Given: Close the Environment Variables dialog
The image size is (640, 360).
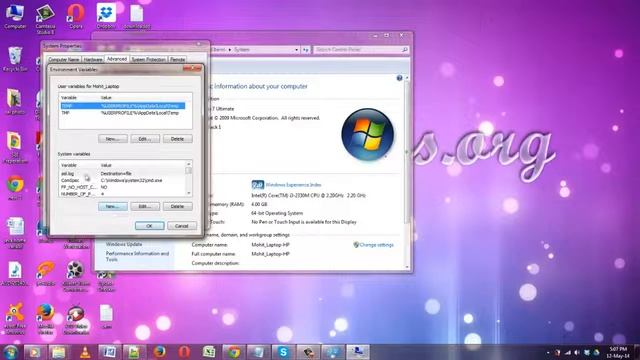Looking at the screenshot, I should [x=192, y=69].
